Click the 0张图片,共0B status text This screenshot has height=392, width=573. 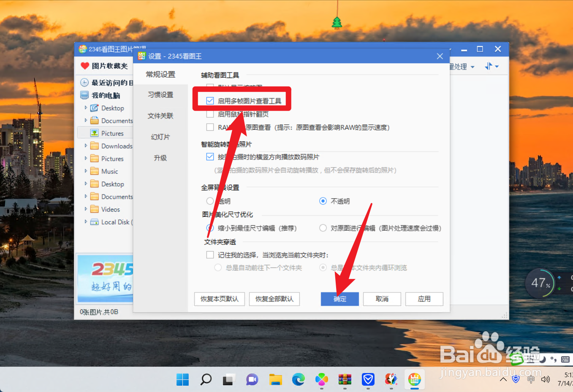(x=99, y=312)
